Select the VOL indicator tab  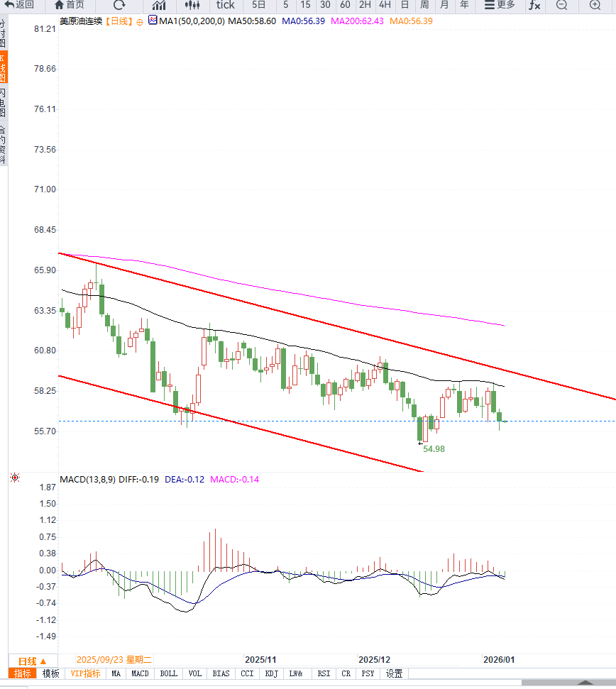click(195, 673)
